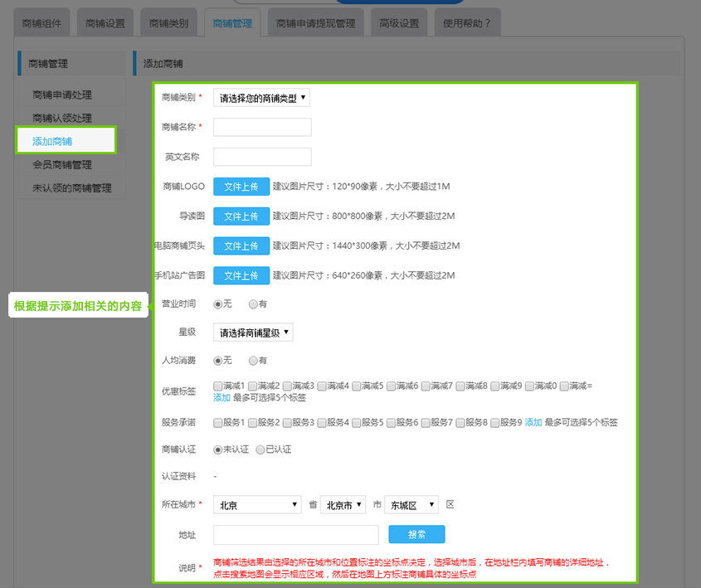Click 文件上传 for 手机站广告图

tap(241, 275)
